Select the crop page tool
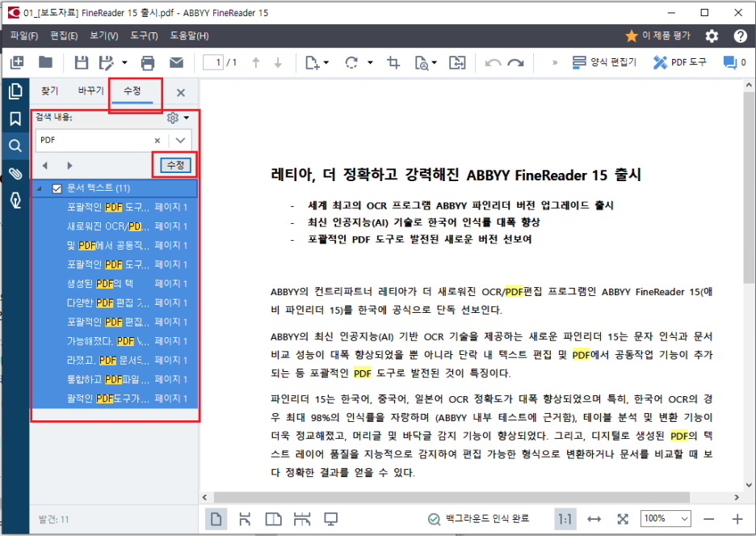Viewport: 756px width, 536px height. (x=393, y=62)
